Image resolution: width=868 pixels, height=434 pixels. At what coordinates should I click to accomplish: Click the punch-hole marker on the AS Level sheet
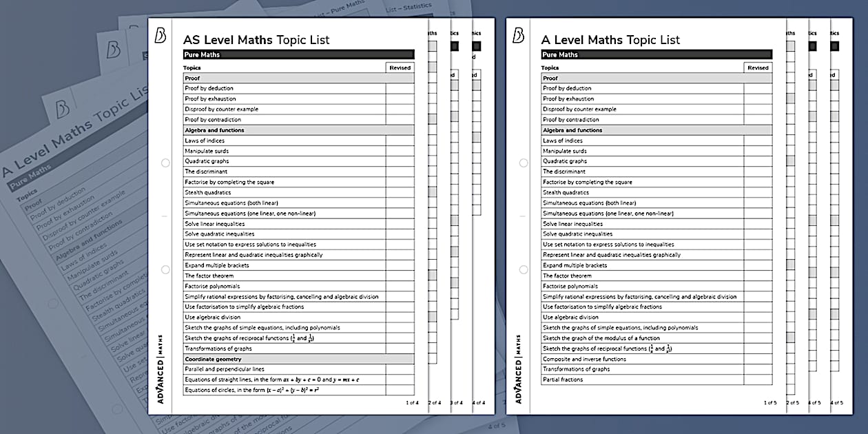pyautogui.click(x=165, y=163)
